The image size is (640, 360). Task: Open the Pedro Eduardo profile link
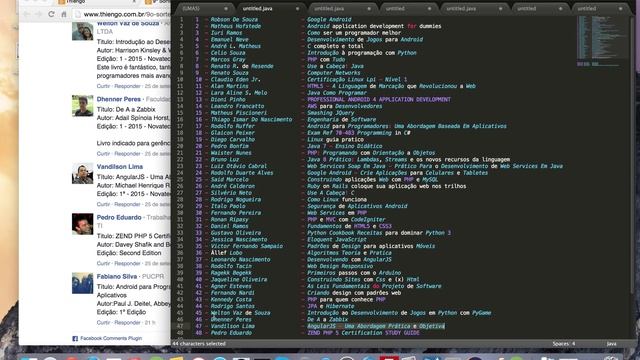click(x=119, y=217)
